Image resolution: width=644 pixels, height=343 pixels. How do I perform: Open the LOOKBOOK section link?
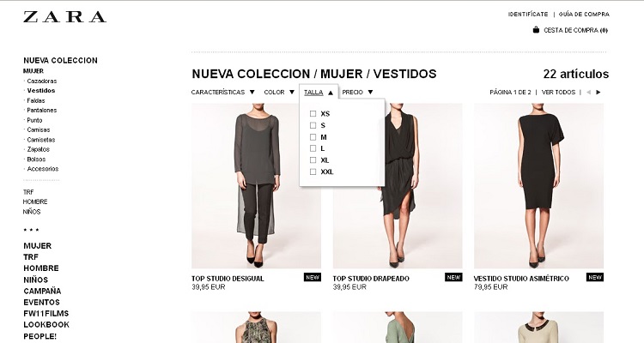pyautogui.click(x=46, y=324)
